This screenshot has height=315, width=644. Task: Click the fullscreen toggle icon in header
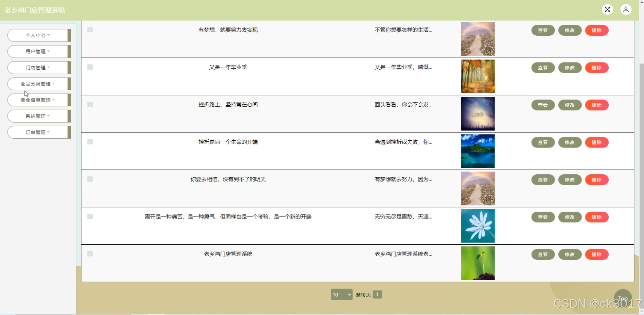(x=607, y=10)
